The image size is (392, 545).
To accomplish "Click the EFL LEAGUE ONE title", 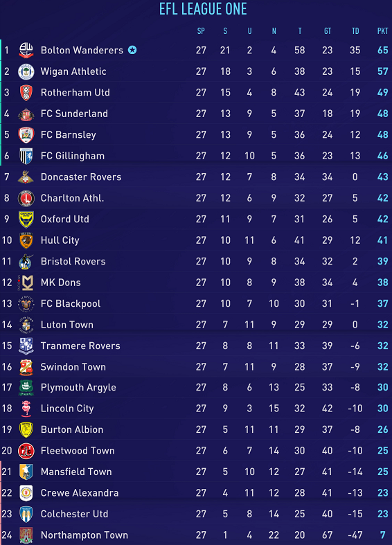I will point(203,9).
